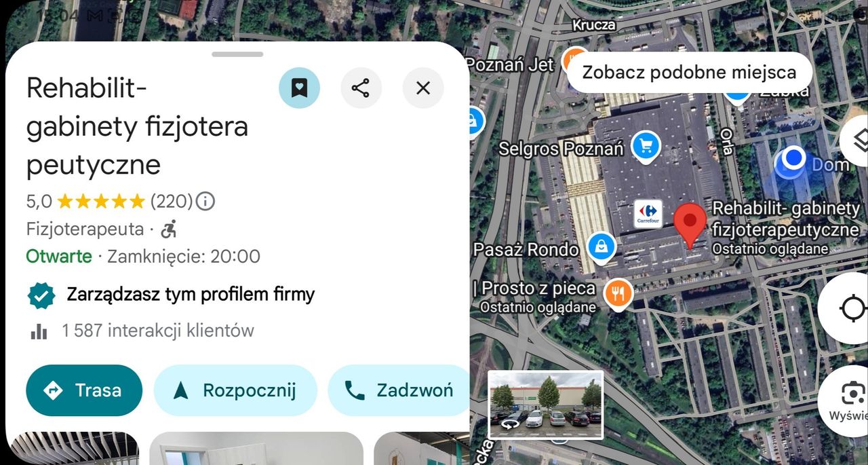Expand the panel using drag handle
The image size is (868, 465).
point(237,54)
